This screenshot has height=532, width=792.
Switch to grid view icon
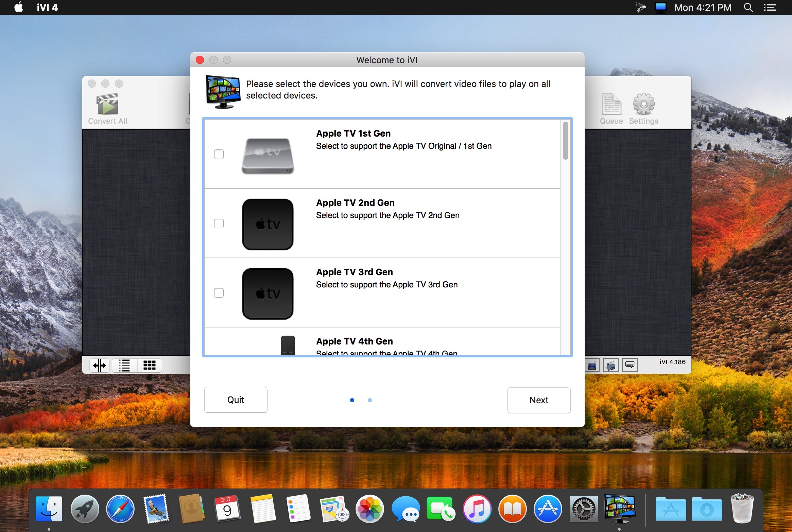point(149,366)
